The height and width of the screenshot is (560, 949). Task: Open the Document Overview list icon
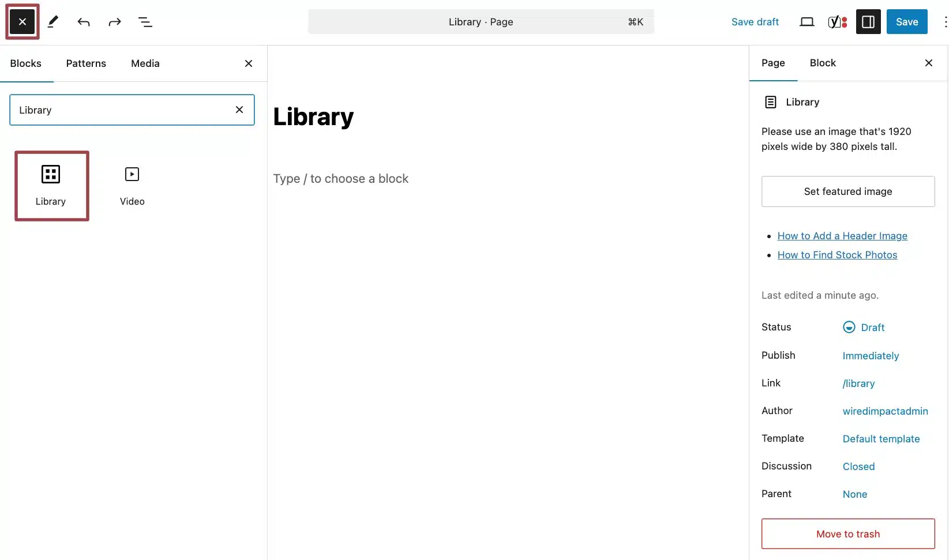145,22
